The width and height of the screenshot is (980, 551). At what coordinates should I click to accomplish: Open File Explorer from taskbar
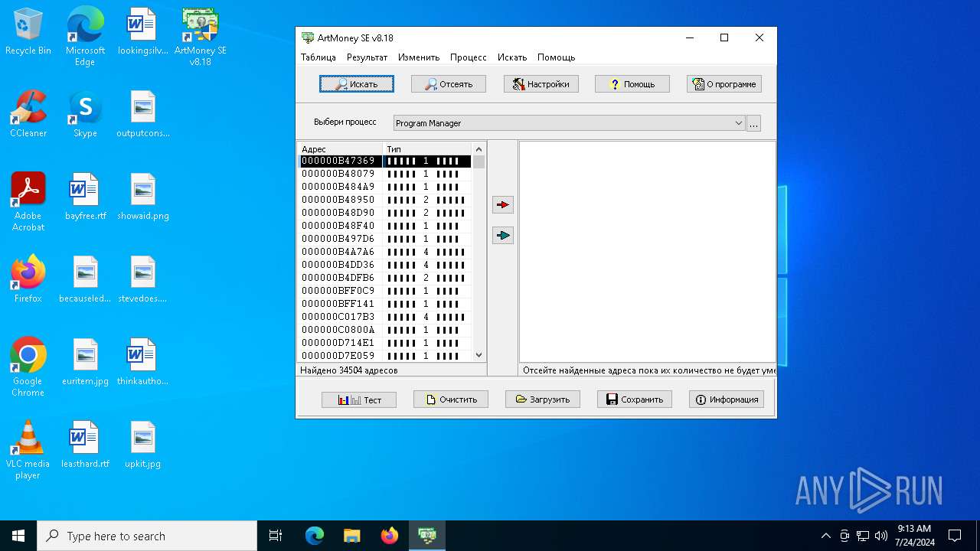click(352, 536)
